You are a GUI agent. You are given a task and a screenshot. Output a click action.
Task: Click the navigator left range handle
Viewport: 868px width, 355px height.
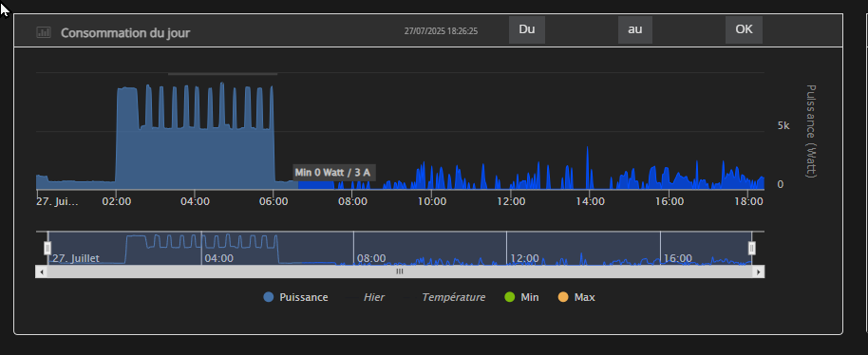click(x=47, y=248)
